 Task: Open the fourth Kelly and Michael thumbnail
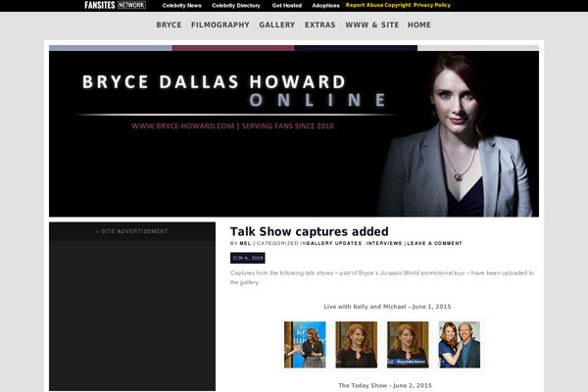click(x=460, y=344)
